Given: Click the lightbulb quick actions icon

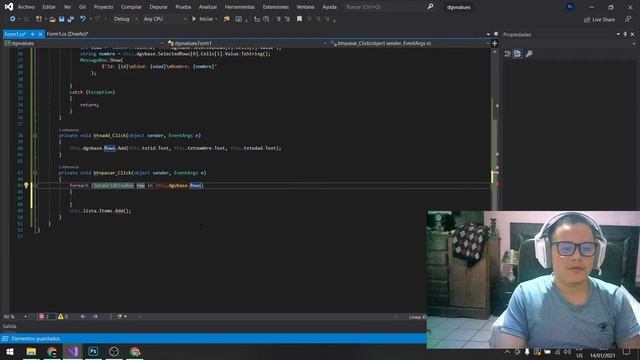Looking at the screenshot, I should click(x=26, y=186).
